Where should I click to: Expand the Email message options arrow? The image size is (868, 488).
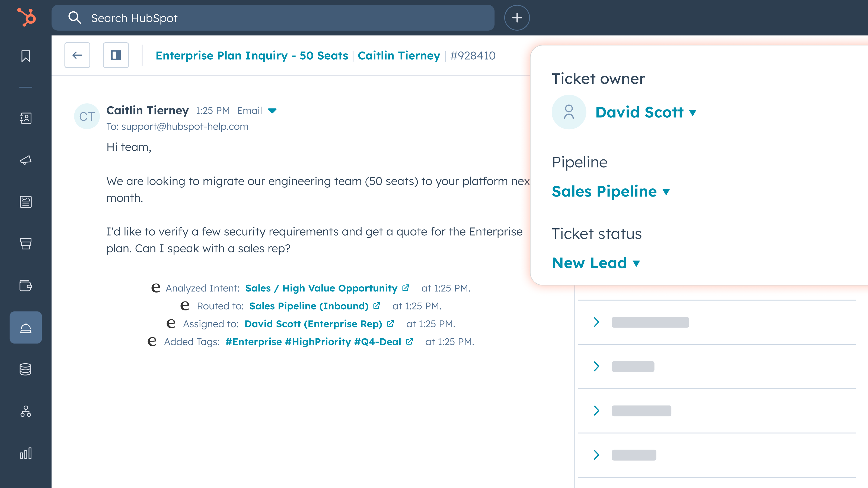point(272,111)
